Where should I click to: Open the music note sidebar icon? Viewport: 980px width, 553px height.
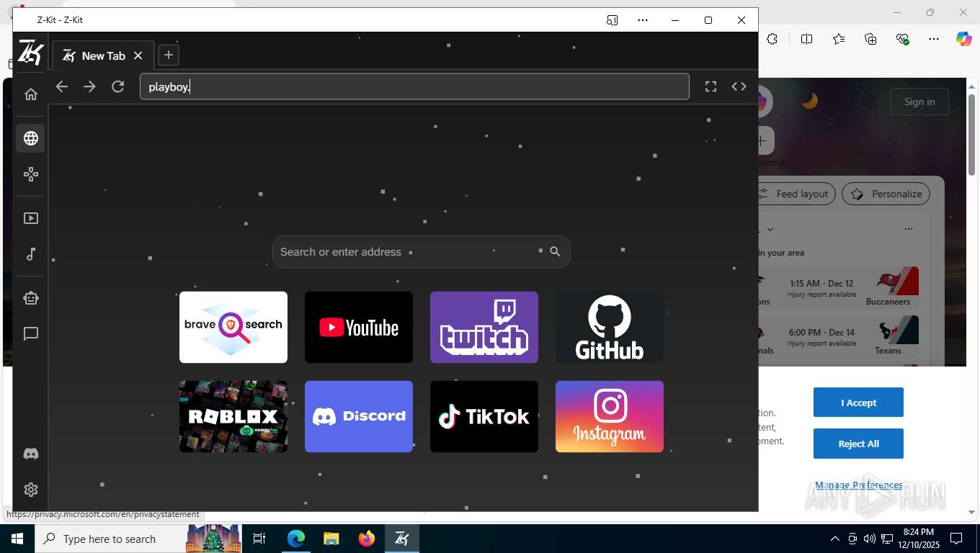pos(31,254)
